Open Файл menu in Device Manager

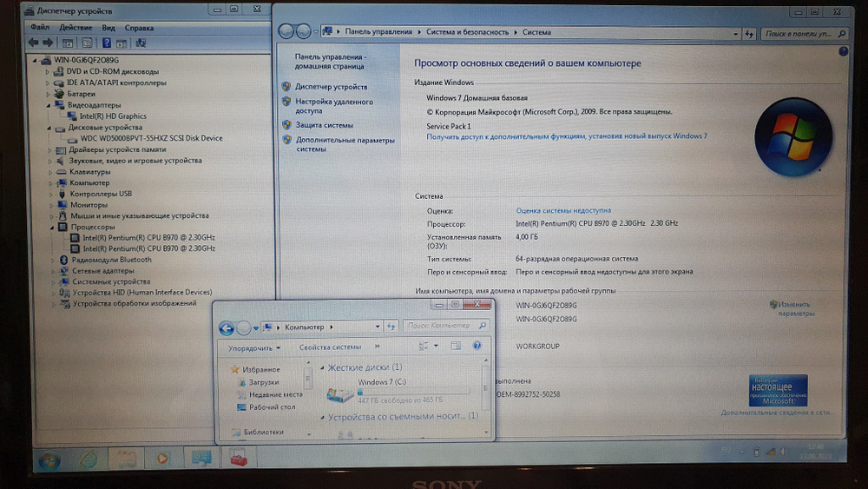coord(40,27)
